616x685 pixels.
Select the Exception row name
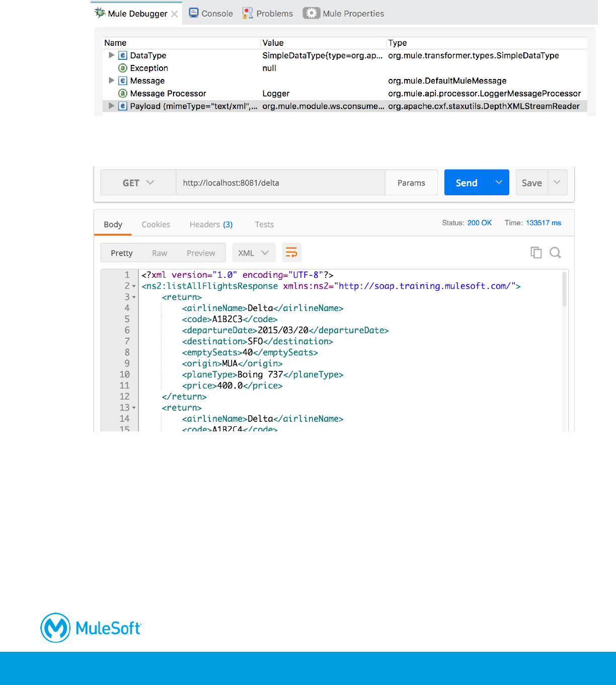[x=149, y=68]
